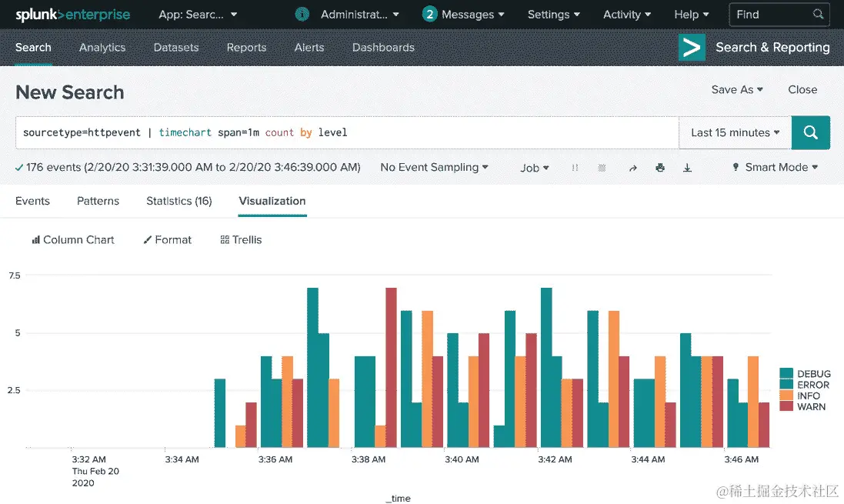Click the New Search heading
Screen dimensions: 844x504
coord(70,92)
